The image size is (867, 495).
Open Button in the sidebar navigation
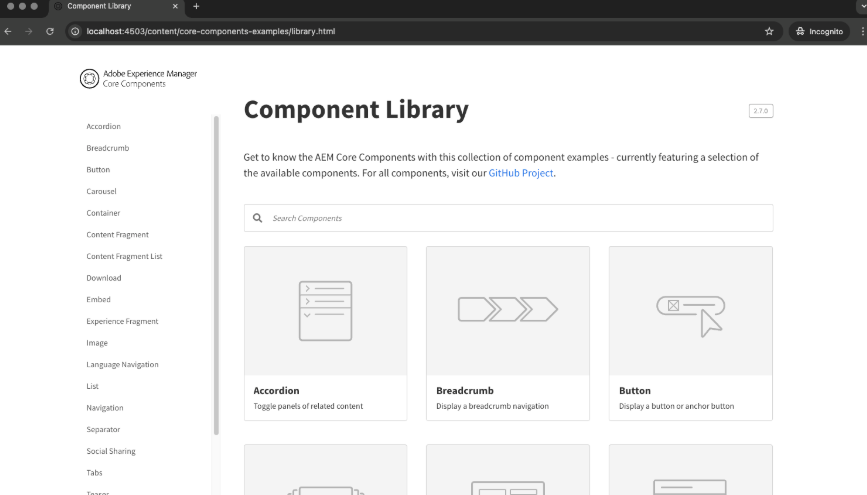98,170
